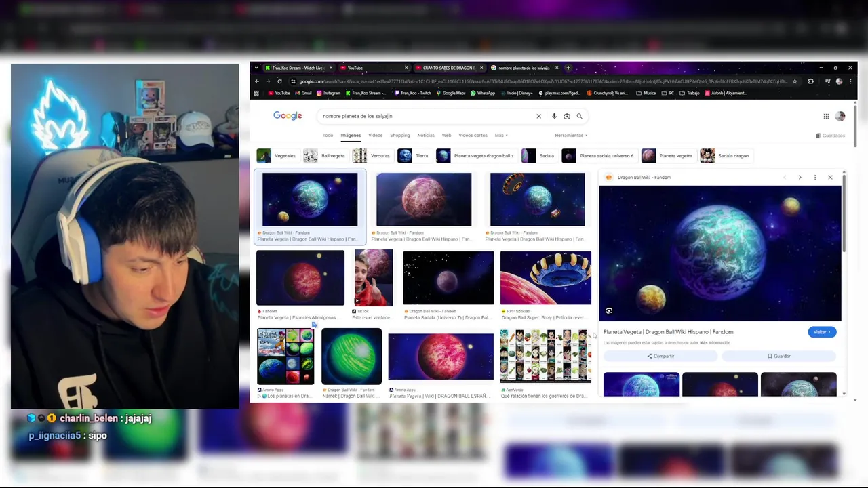Click the browser back arrow
This screenshot has width=868, height=488.
257,81
